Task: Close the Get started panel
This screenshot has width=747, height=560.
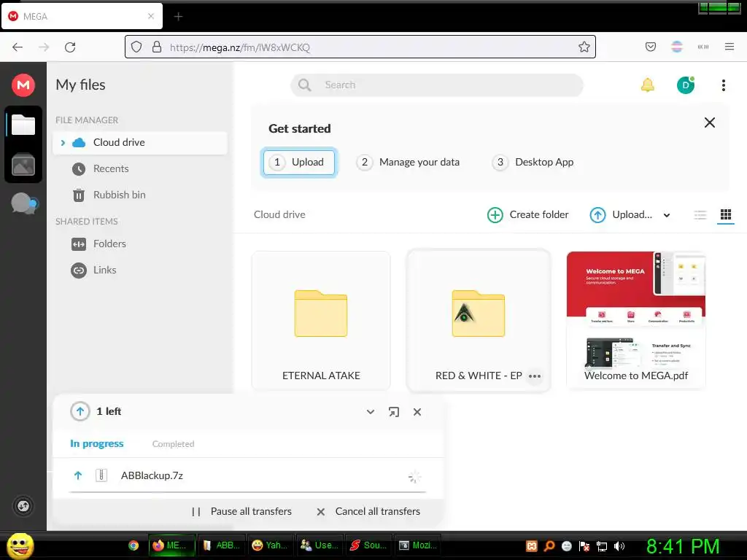Action: (709, 122)
